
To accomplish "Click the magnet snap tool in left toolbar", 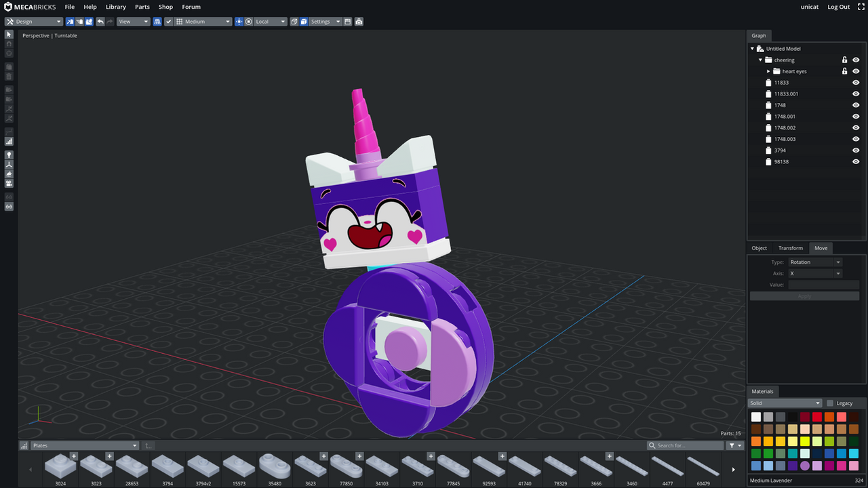I will coord(9,44).
